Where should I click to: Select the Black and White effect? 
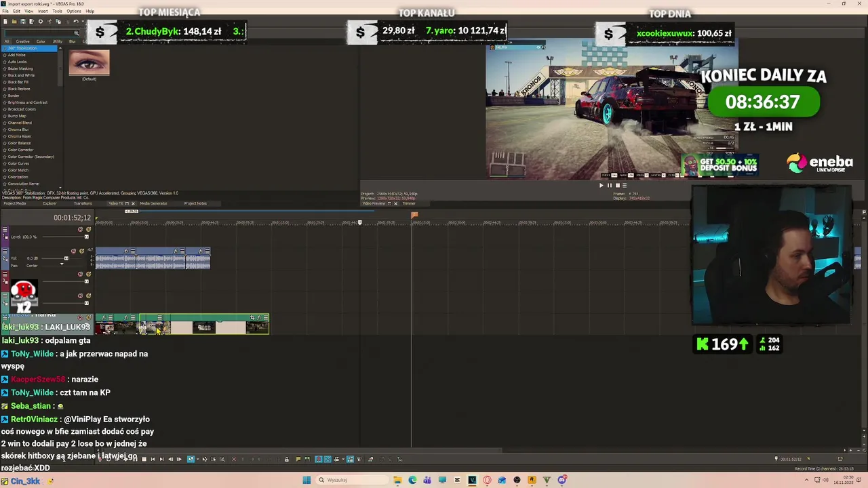click(x=21, y=75)
